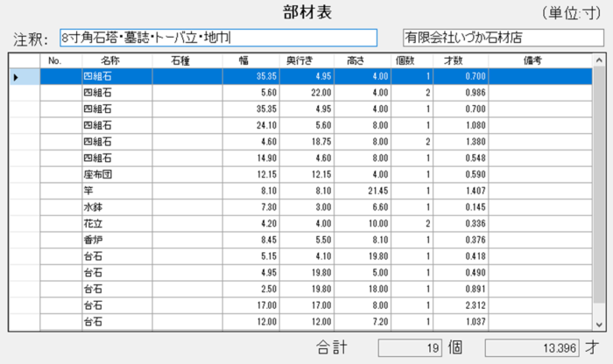Pick the 香炉 row name cell

point(116,241)
